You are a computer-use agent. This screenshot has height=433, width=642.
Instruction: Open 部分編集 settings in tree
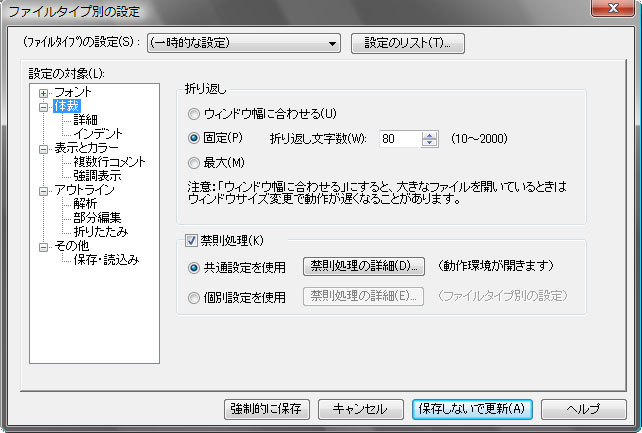pos(97,218)
